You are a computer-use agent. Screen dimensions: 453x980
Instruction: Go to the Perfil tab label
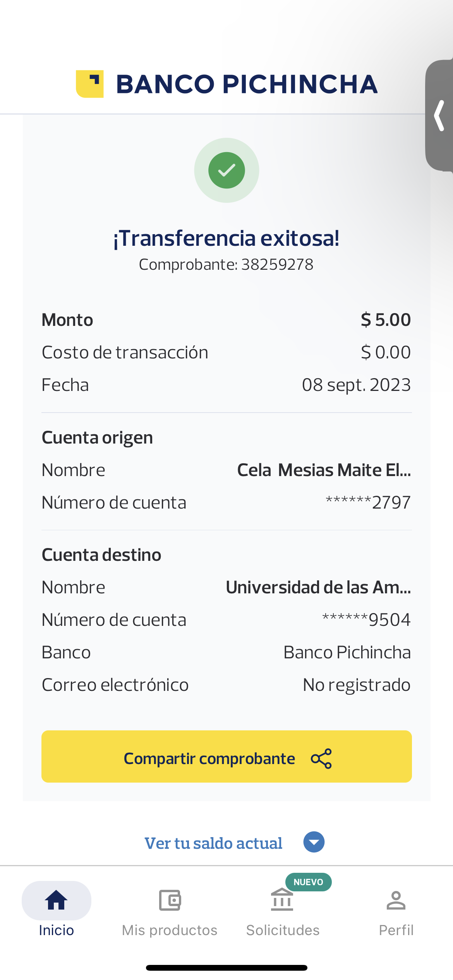click(x=396, y=930)
